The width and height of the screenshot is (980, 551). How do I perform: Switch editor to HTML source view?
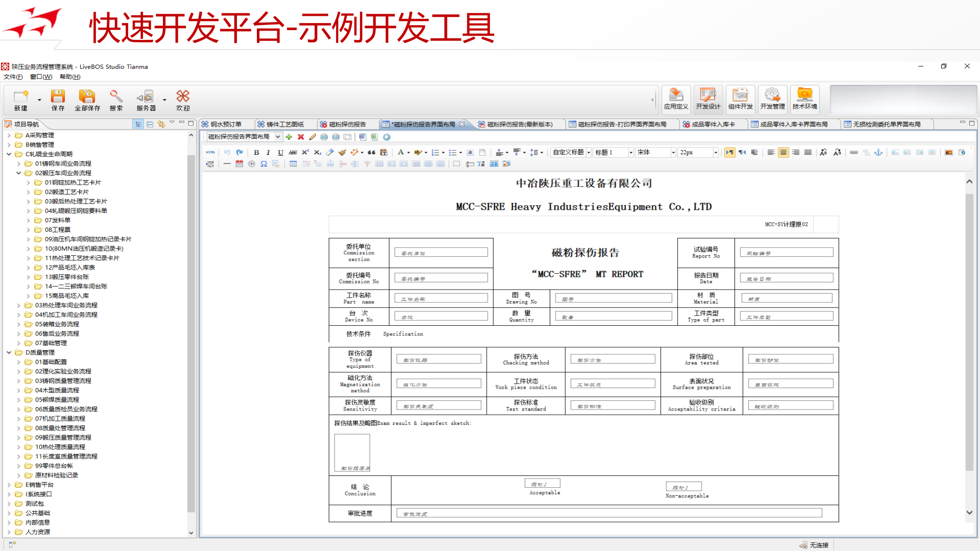(x=210, y=152)
